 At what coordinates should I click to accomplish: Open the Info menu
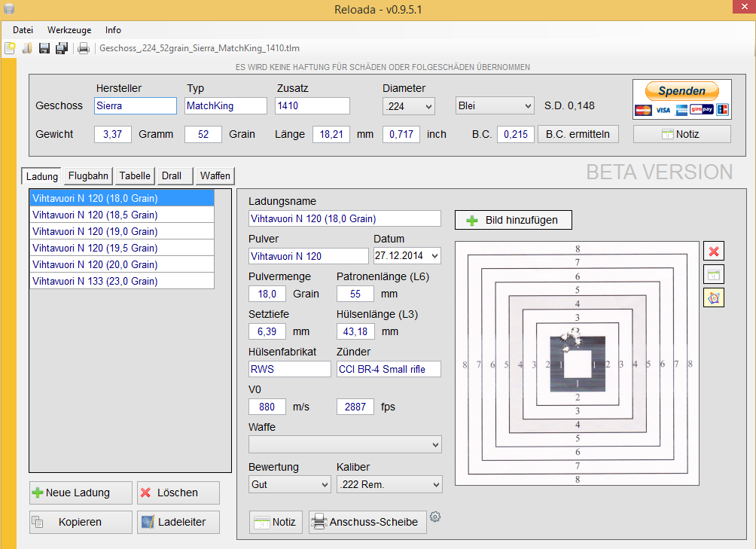pos(113,30)
